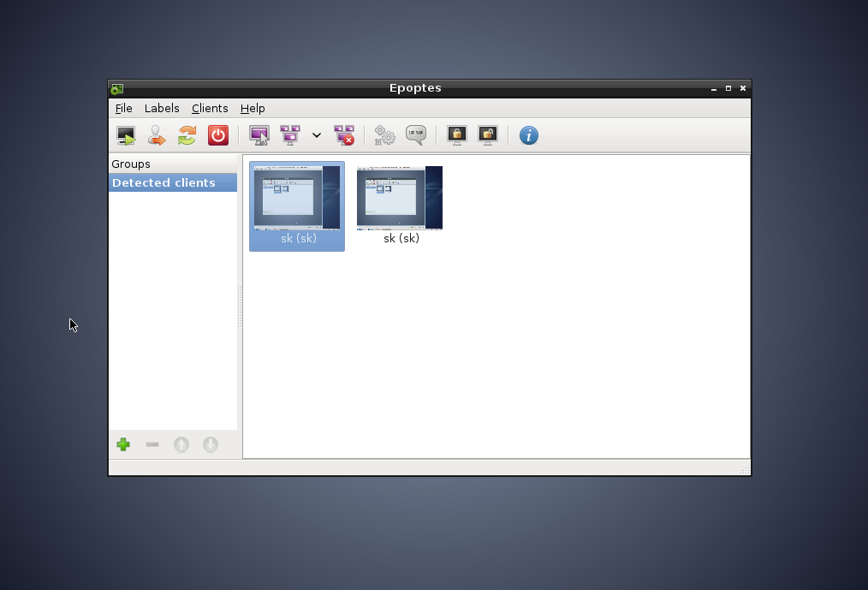
Task: Expand the broadcast options dropdown arrow
Action: (317, 135)
